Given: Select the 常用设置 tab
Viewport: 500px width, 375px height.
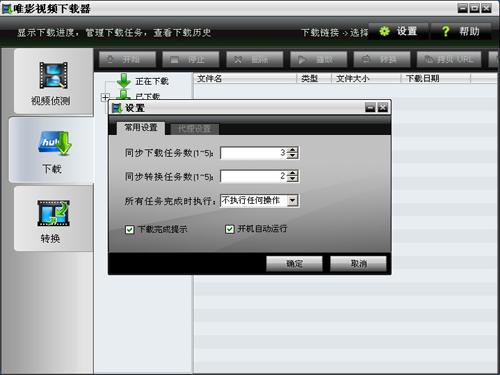Looking at the screenshot, I should [141, 128].
